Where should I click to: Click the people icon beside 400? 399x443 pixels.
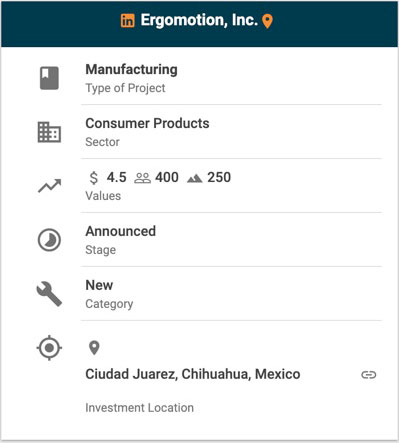tap(142, 178)
